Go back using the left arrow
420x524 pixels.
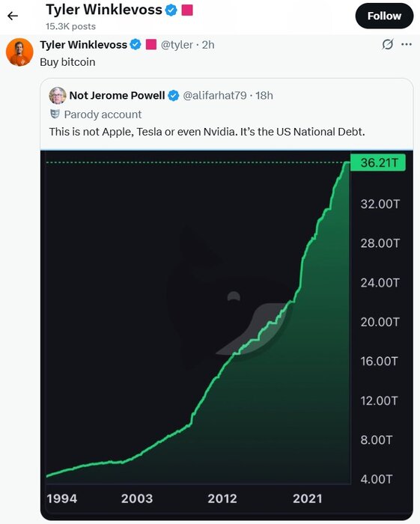pos(13,16)
